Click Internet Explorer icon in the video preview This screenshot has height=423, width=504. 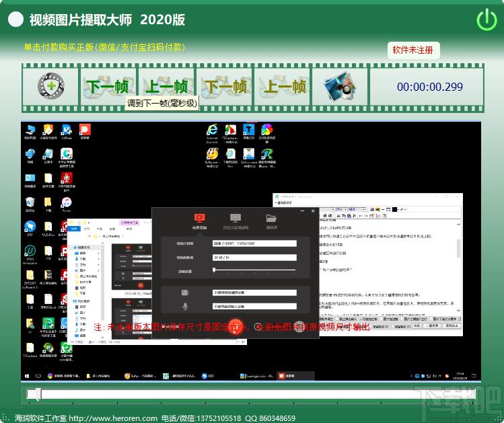213,130
